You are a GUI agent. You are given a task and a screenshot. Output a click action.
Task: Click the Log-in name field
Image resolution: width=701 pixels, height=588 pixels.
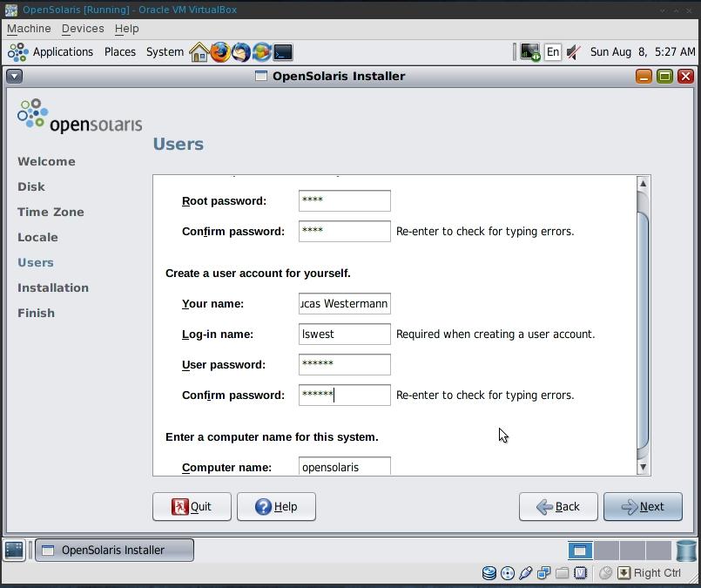tap(345, 334)
